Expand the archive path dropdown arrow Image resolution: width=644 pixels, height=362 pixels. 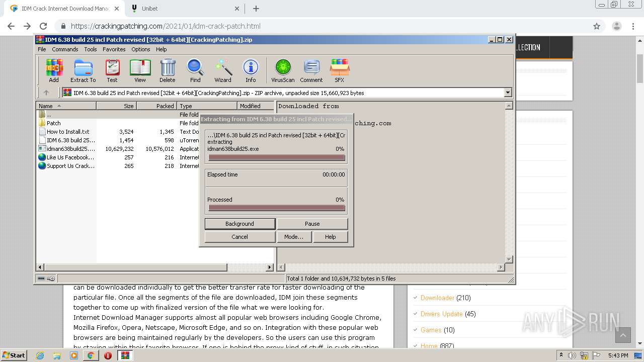point(508,93)
